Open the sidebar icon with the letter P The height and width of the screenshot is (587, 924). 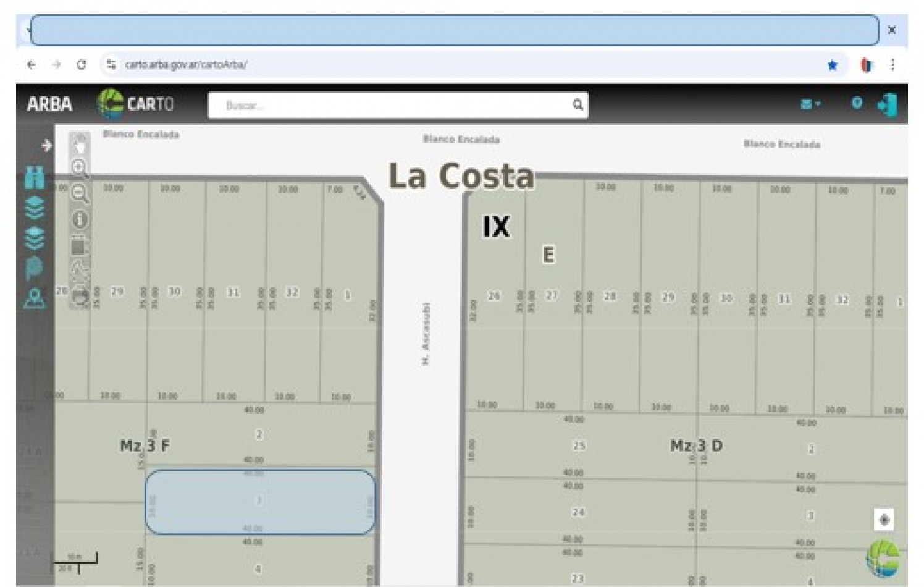point(35,269)
